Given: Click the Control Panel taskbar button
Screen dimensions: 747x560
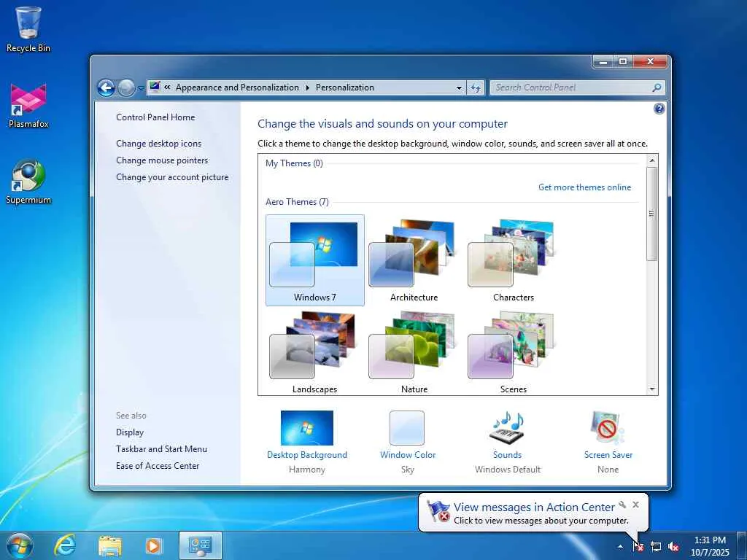Looking at the screenshot, I should 201,545.
